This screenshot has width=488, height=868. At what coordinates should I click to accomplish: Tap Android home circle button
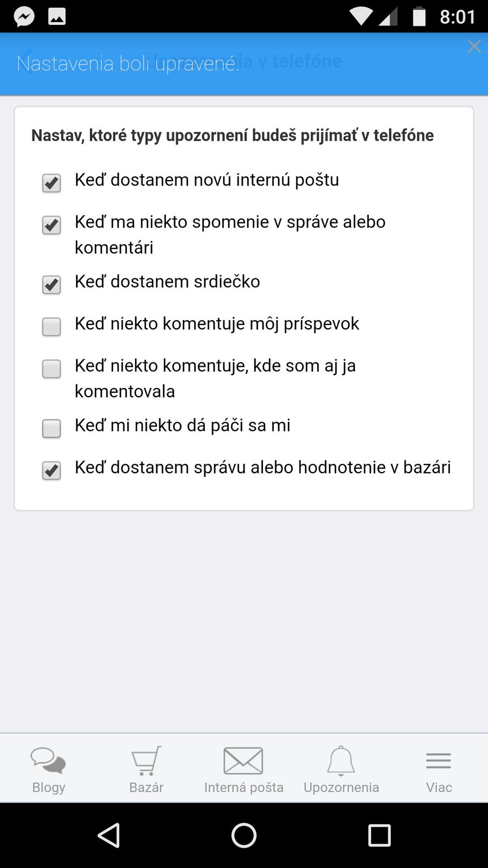pos(244,835)
